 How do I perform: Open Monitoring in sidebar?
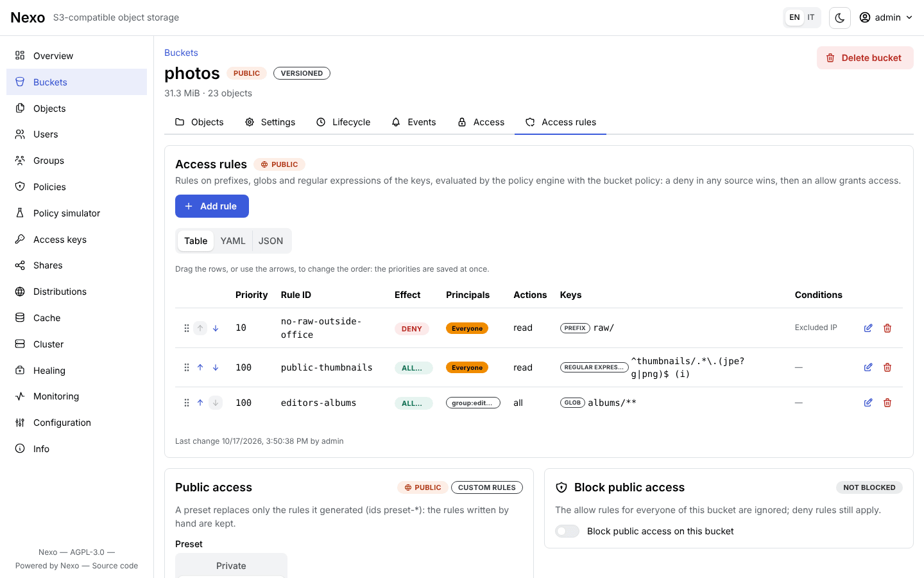pos(76,396)
